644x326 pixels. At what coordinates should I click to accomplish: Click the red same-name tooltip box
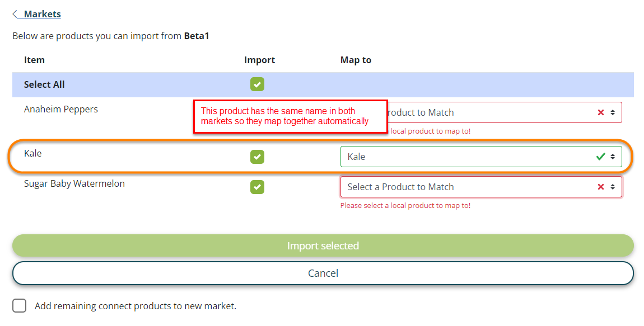[290, 116]
